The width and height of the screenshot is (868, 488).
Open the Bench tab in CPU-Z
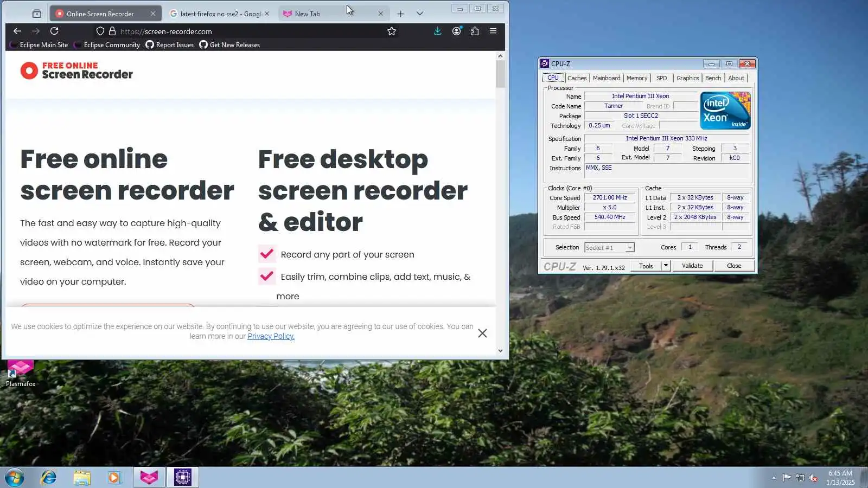(713, 78)
